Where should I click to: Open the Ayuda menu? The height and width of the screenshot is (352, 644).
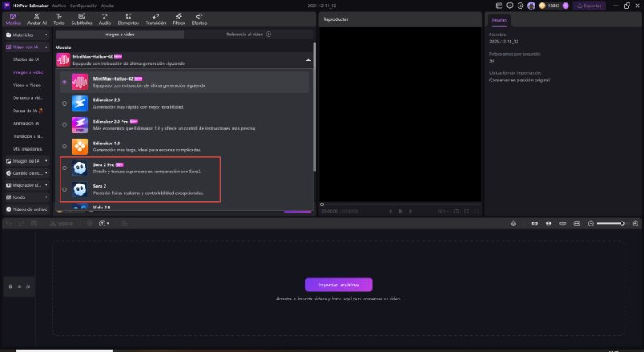coord(107,6)
